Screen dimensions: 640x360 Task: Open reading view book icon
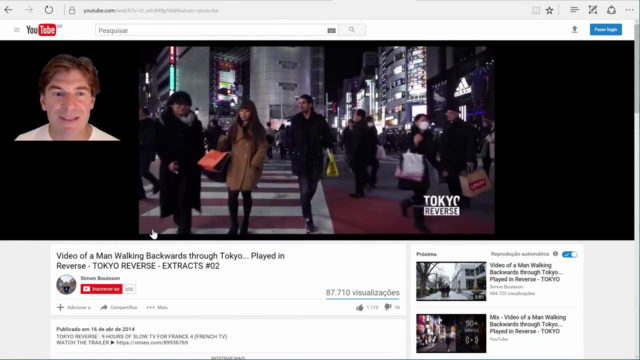tap(536, 11)
